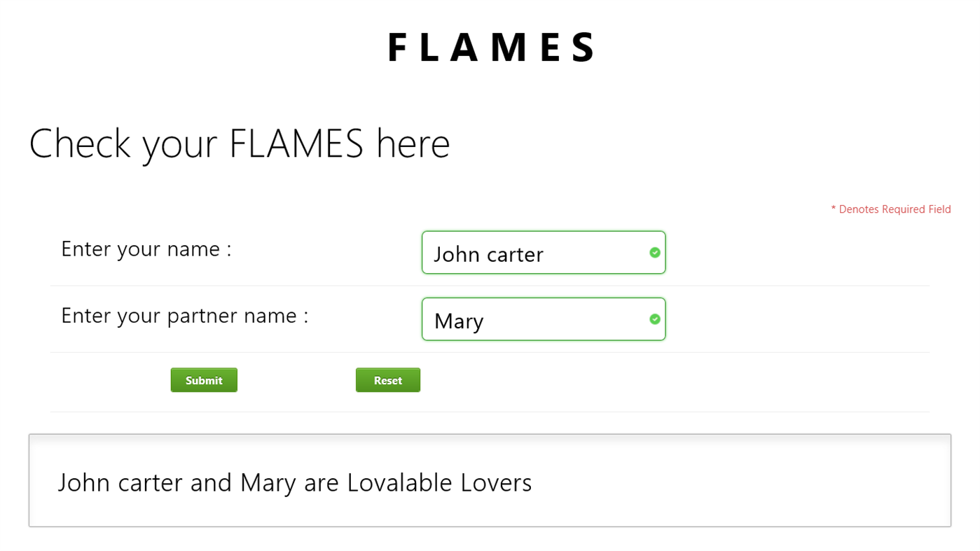Image resolution: width=980 pixels, height=551 pixels.
Task: Click the word "here" in the subheading
Action: [x=413, y=144]
